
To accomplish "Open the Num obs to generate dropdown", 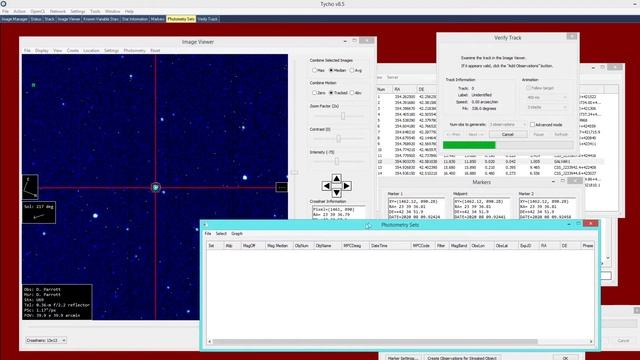I will coord(507,124).
